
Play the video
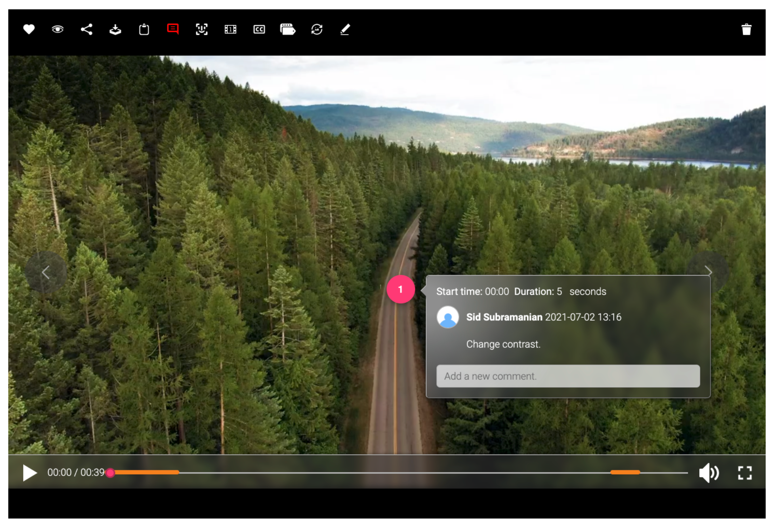30,473
